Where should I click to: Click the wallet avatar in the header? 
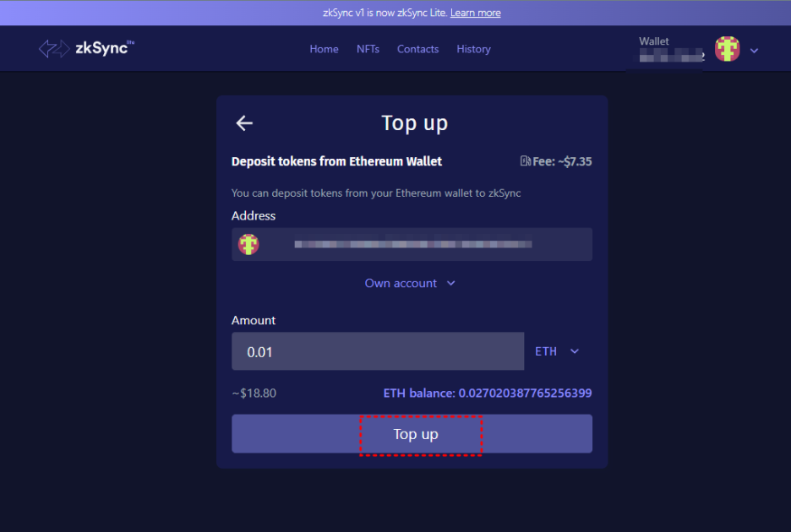727,49
